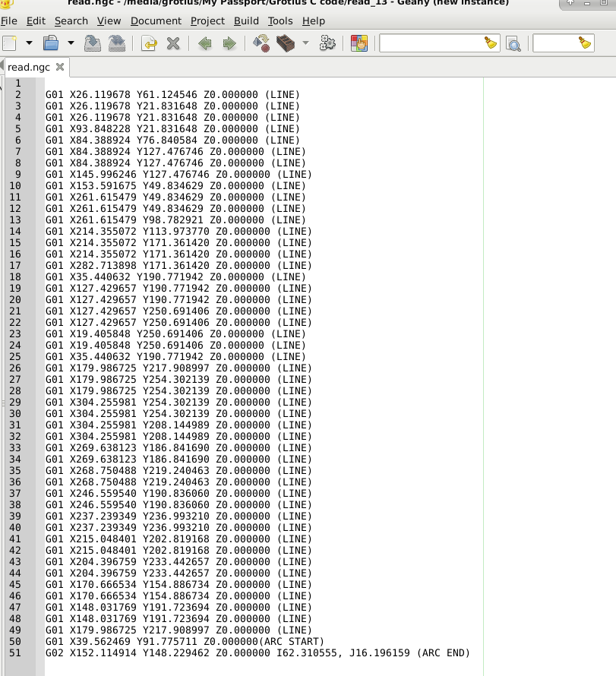Save the current file using toolbar icon

pos(92,43)
